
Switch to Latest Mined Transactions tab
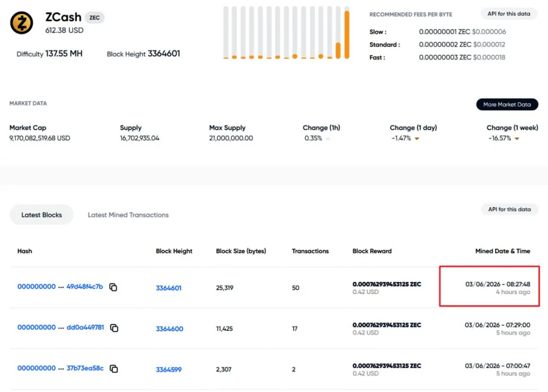(128, 215)
